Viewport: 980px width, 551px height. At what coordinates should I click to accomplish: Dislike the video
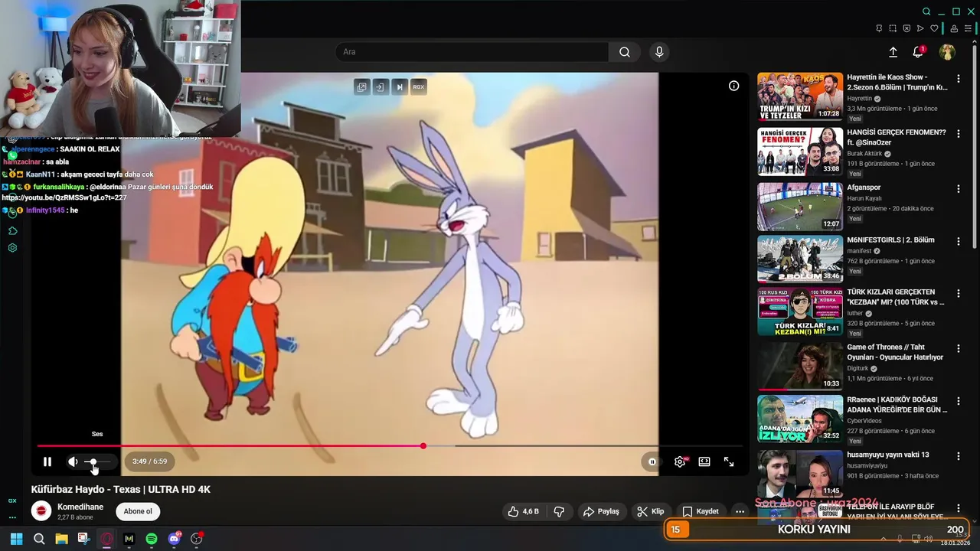[560, 511]
